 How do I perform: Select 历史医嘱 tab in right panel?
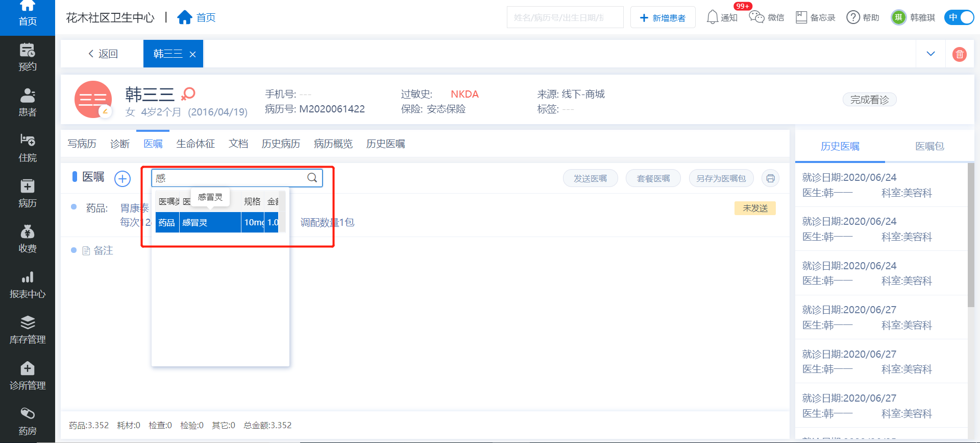coord(840,146)
